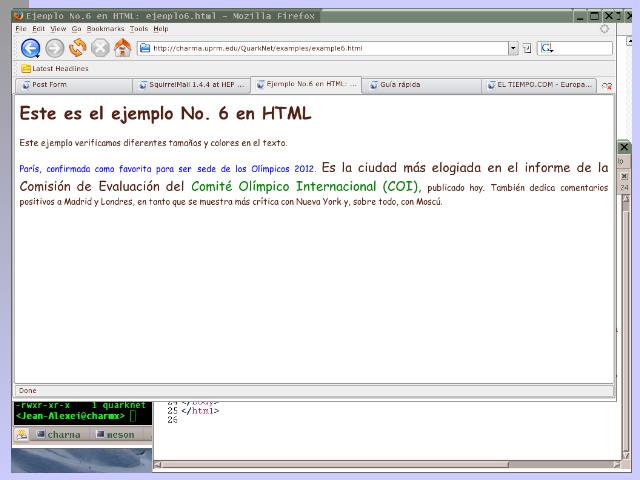Click the search engine icon in search box
This screenshot has width=640, height=480.
546,48
